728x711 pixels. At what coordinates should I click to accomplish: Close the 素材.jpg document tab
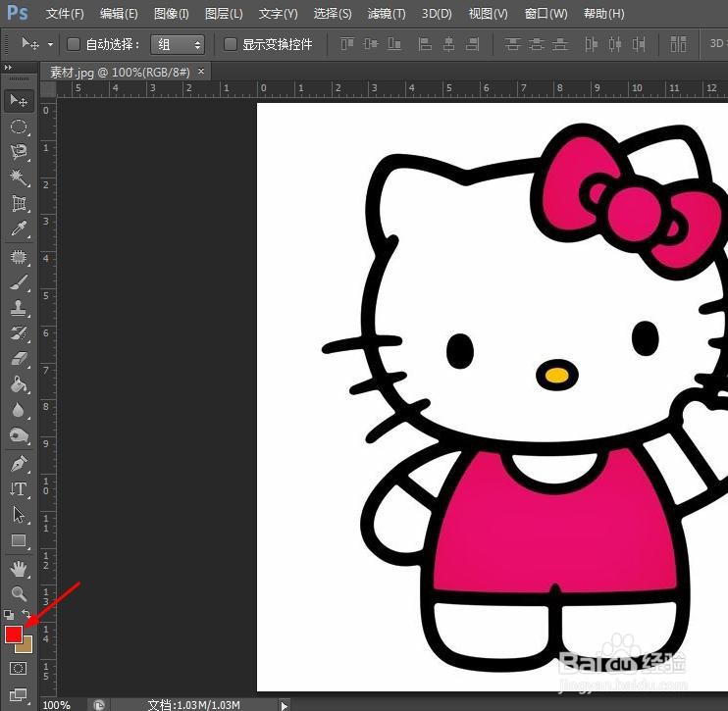click(201, 71)
